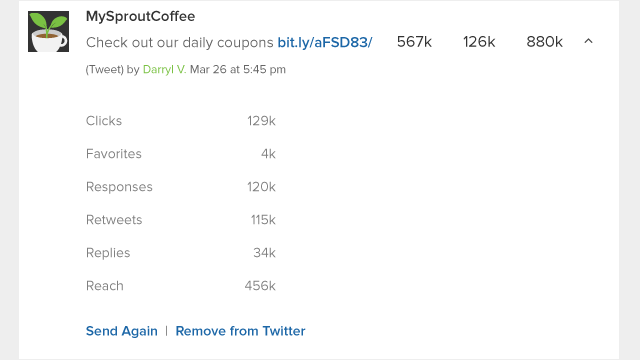
Task: Click the 129k clicks value
Action: point(261,121)
